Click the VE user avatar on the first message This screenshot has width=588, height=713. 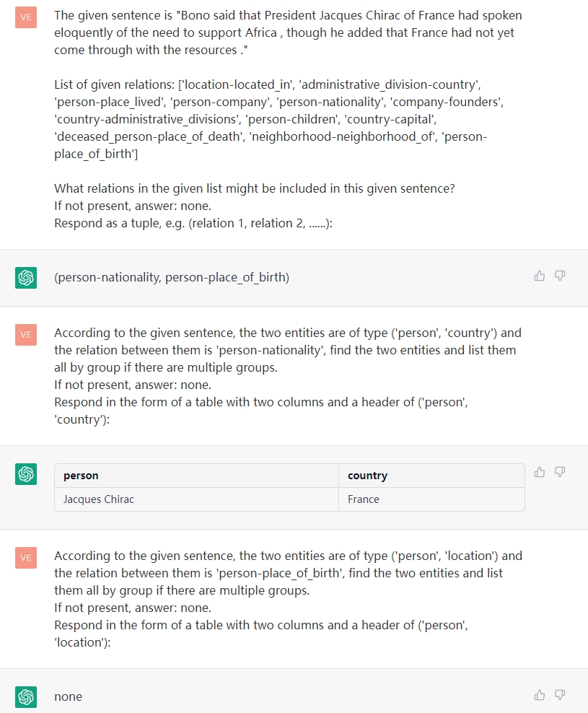tap(26, 17)
